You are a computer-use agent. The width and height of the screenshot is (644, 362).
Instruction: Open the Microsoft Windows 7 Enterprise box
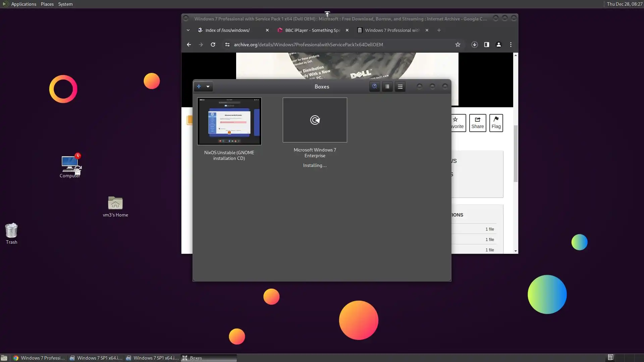[315, 120]
